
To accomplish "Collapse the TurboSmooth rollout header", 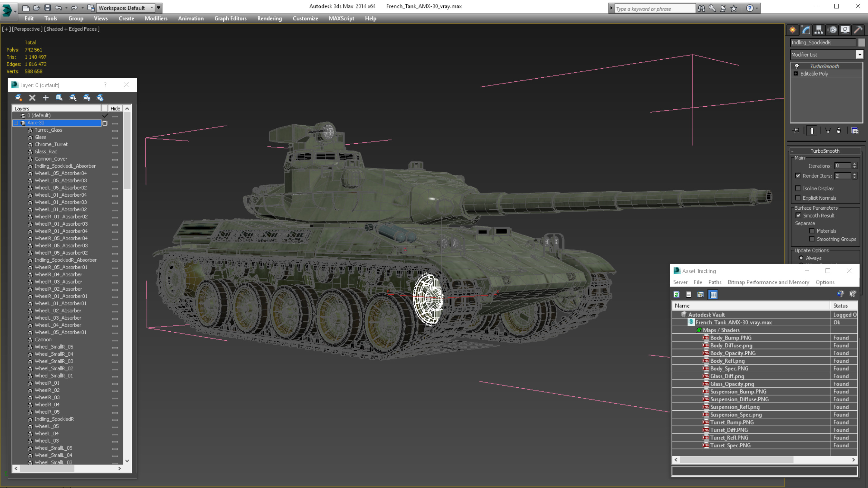I will click(x=825, y=151).
